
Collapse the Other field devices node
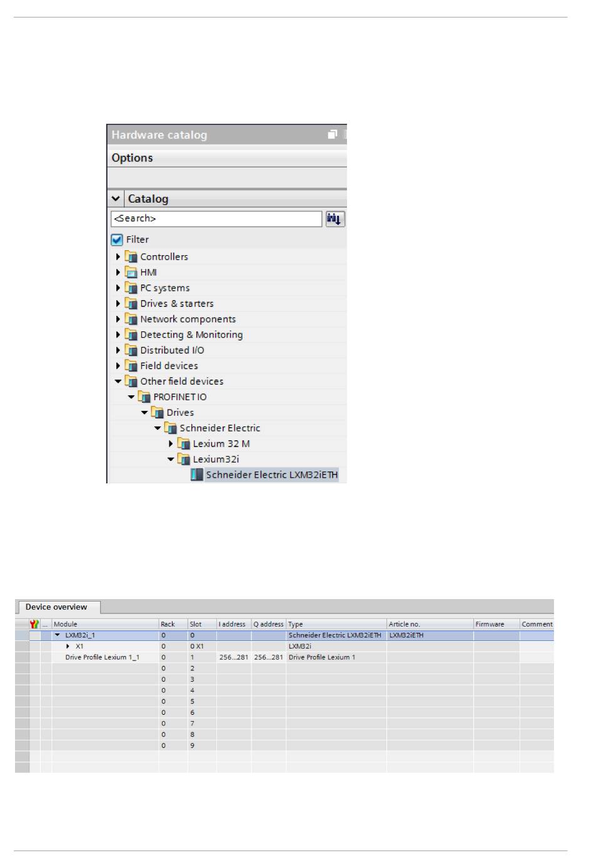coord(118,381)
